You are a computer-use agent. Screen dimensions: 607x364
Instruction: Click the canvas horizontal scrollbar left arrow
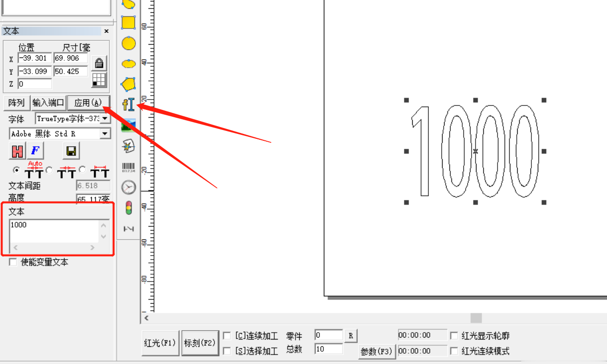146,318
